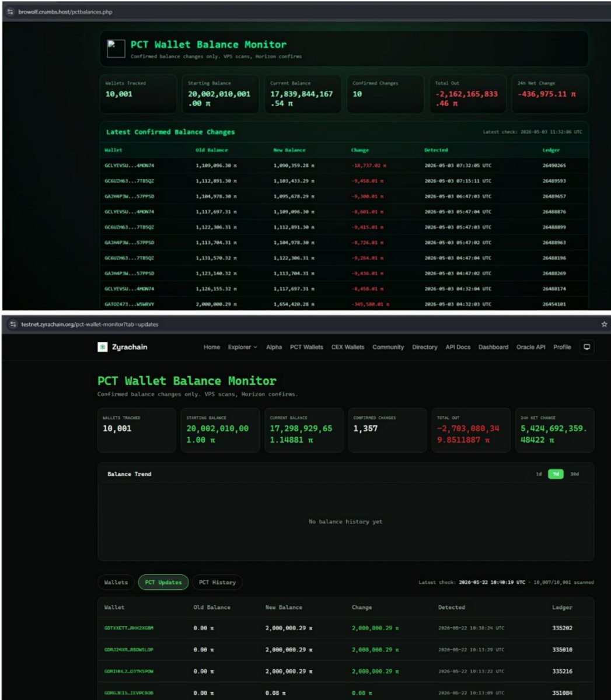Click the wallet in ledger 26489657 row

(129, 197)
